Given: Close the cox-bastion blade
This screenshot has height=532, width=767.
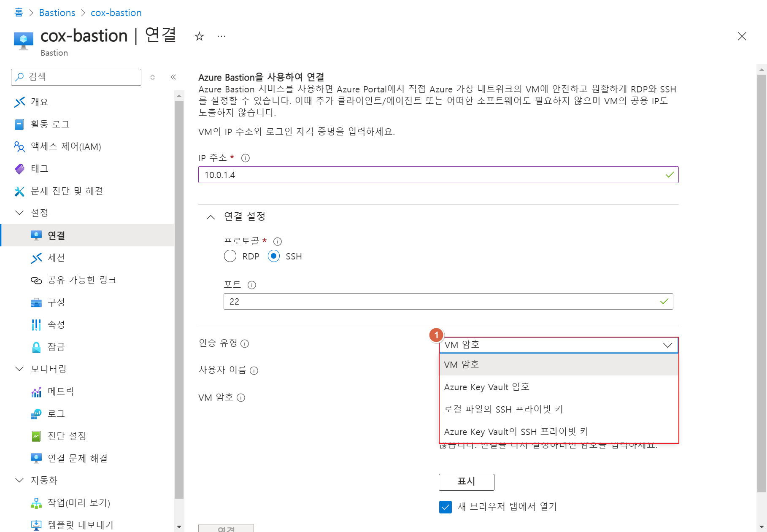Looking at the screenshot, I should (742, 36).
